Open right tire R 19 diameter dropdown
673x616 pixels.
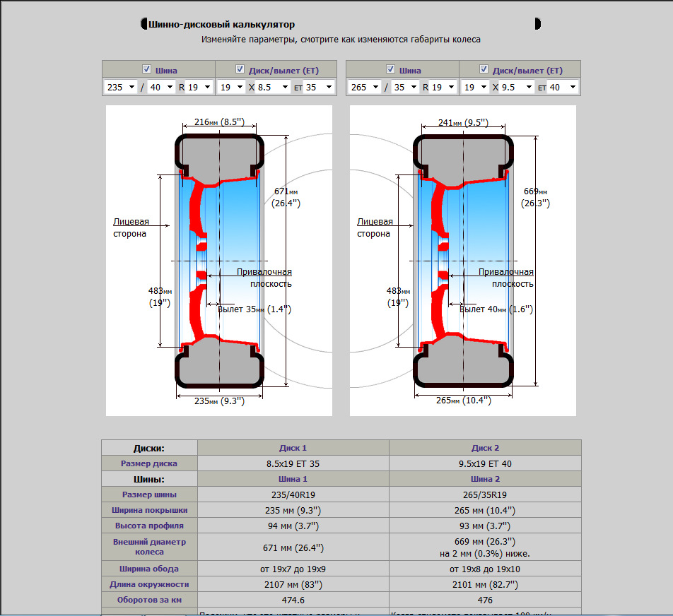443,87
